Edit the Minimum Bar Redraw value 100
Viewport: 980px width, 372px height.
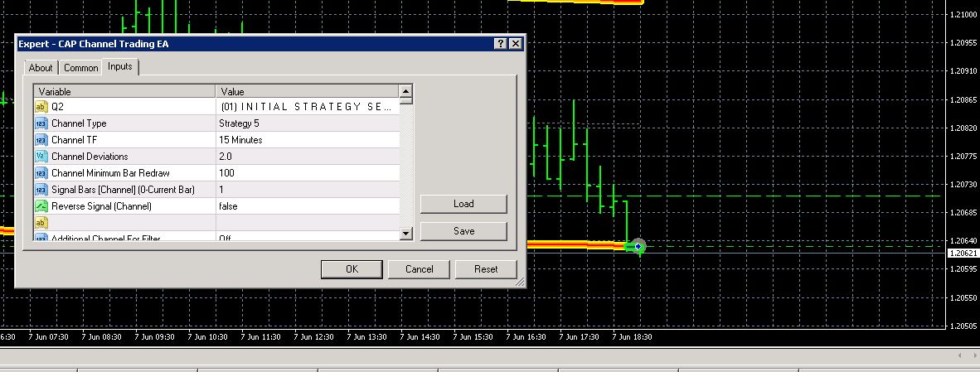point(308,173)
